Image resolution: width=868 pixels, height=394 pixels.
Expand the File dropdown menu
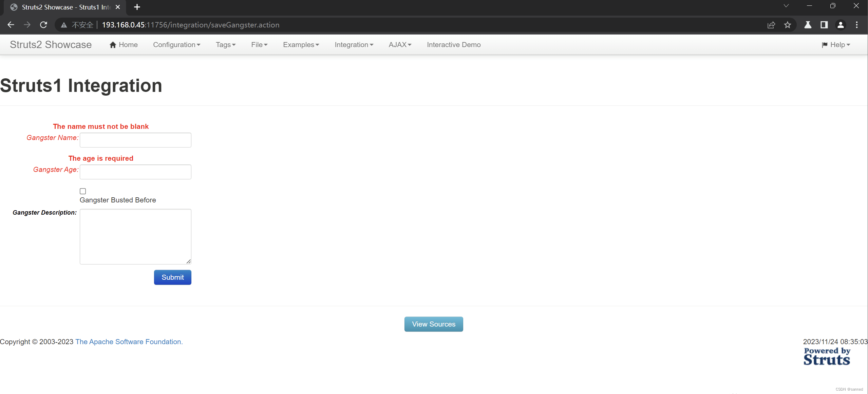click(259, 45)
